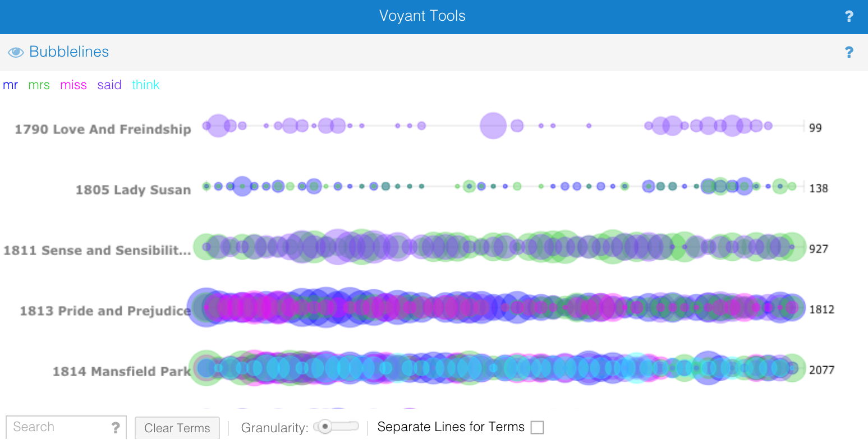Toggle the 'said' term in legend
This screenshot has width=868, height=444.
coord(109,85)
